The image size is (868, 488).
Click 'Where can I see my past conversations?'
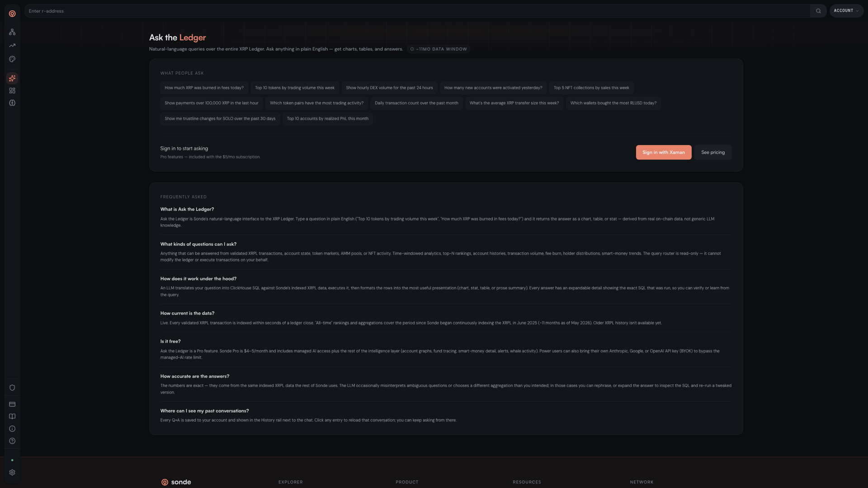pyautogui.click(x=204, y=411)
